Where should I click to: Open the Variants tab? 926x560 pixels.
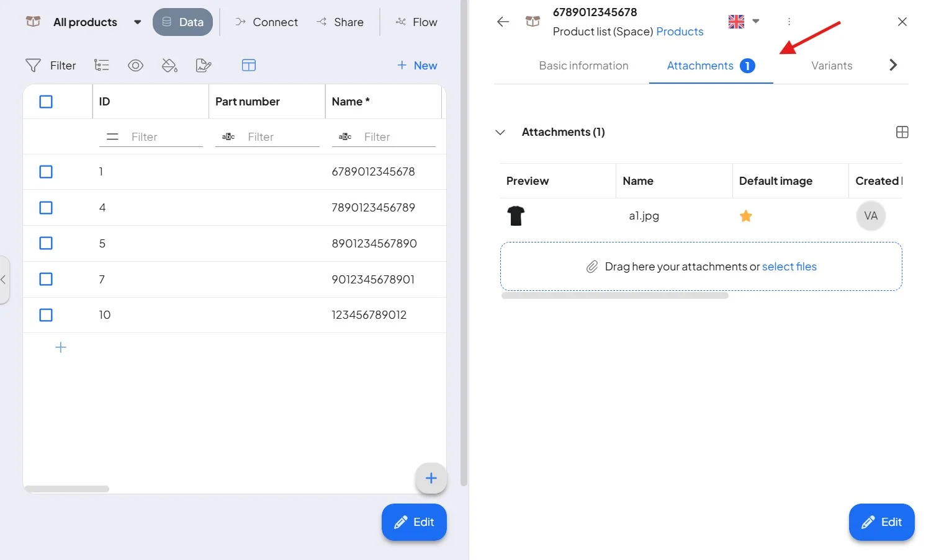pos(832,66)
